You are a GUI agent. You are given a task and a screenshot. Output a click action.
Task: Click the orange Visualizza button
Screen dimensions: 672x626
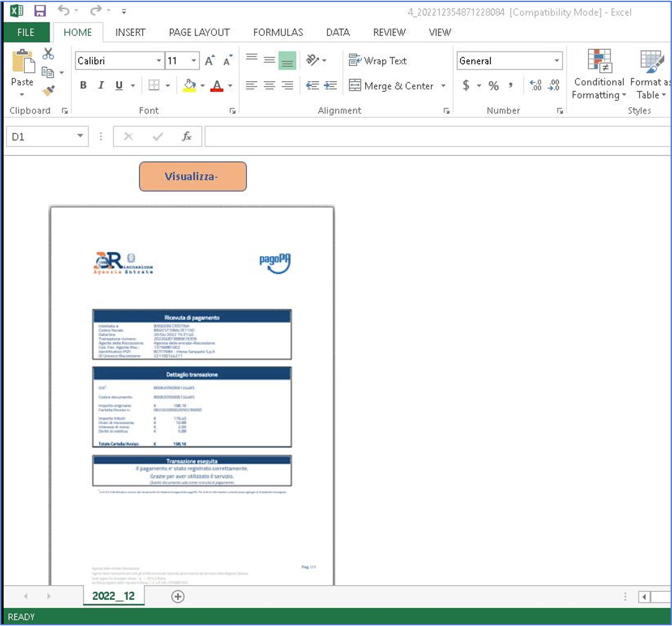click(193, 177)
